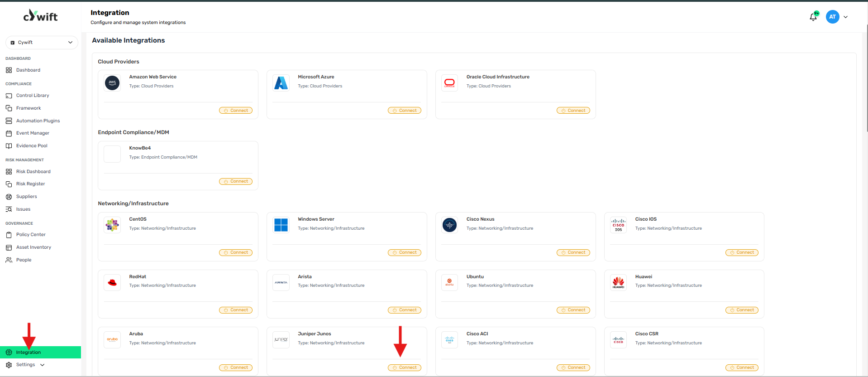868x377 pixels.
Task: Connect Windows Server integration
Action: [405, 253]
